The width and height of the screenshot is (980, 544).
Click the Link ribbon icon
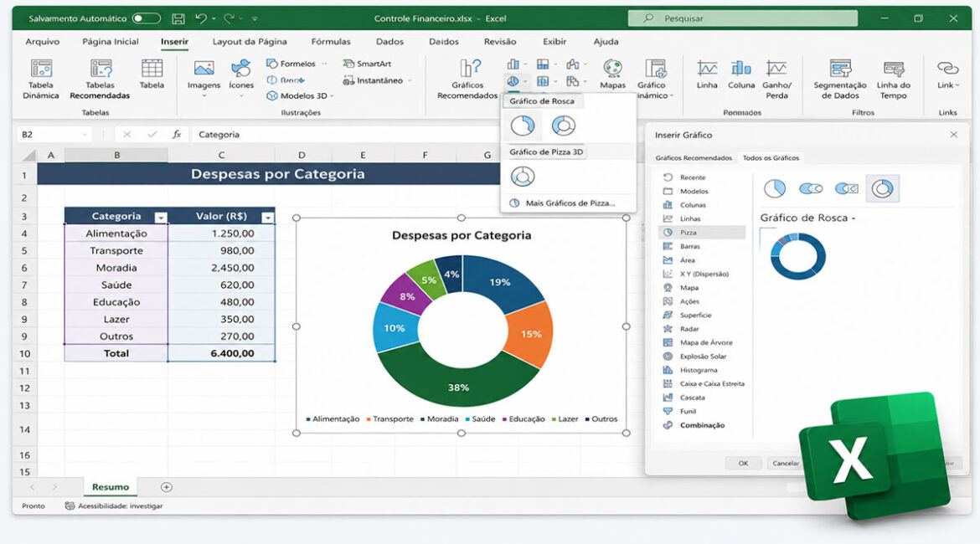click(x=947, y=68)
